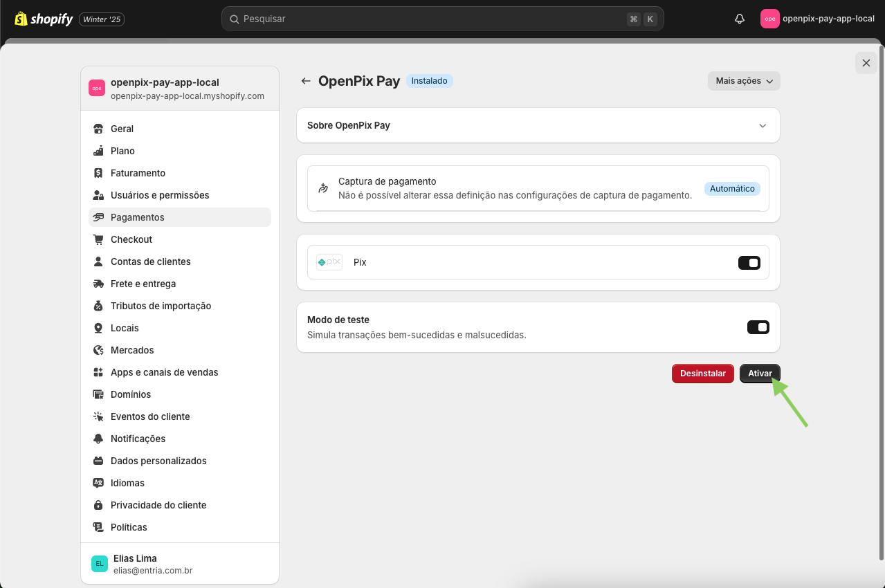The height and width of the screenshot is (588, 885).
Task: Toggle the Pix payment method switch
Action: click(x=749, y=262)
